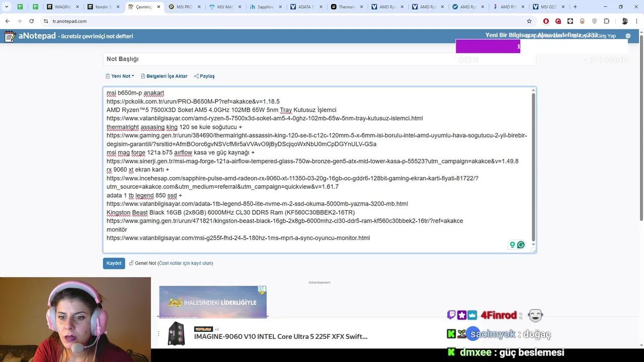Click the 'adata 1 tb legend 850 ssd +' line
644x362 pixels.
point(144,196)
